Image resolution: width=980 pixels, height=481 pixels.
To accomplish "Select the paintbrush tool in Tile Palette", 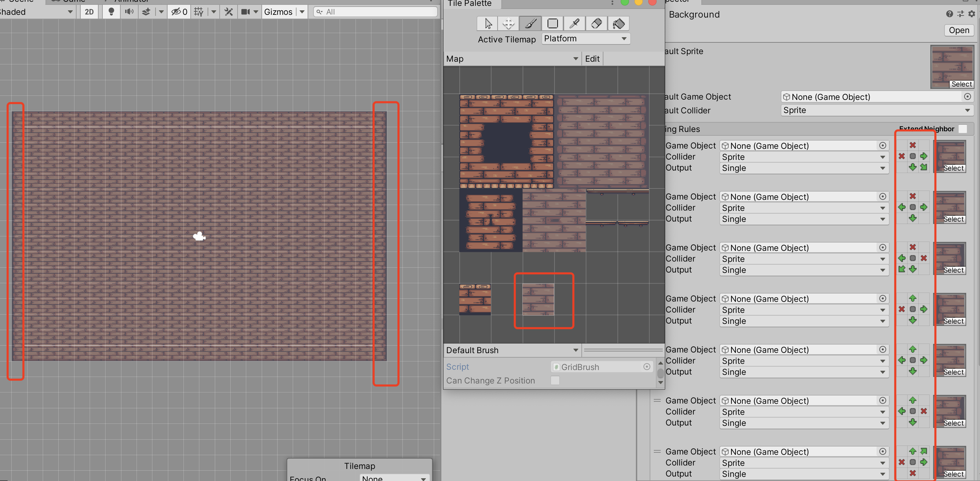I will [530, 23].
